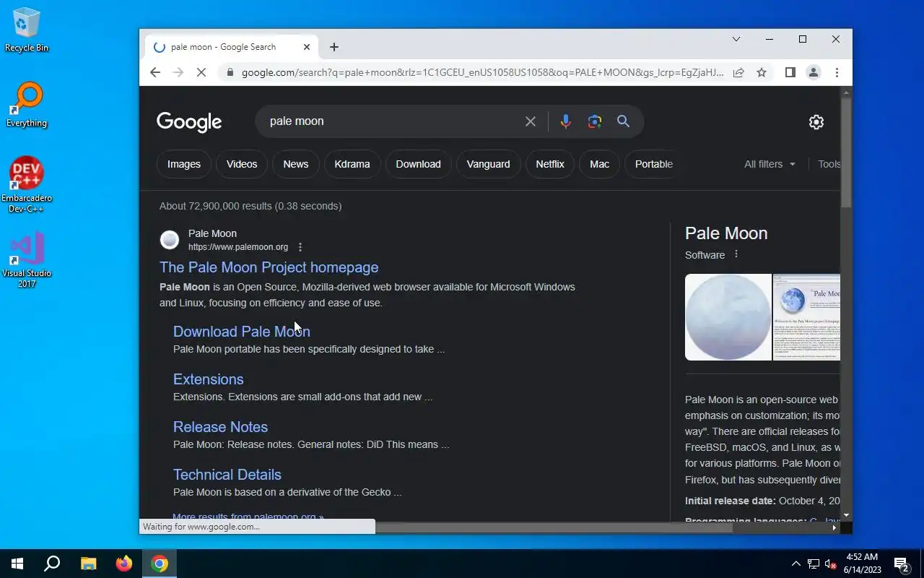The height and width of the screenshot is (578, 924).
Task: Open More results from palemoon.org
Action: click(248, 517)
